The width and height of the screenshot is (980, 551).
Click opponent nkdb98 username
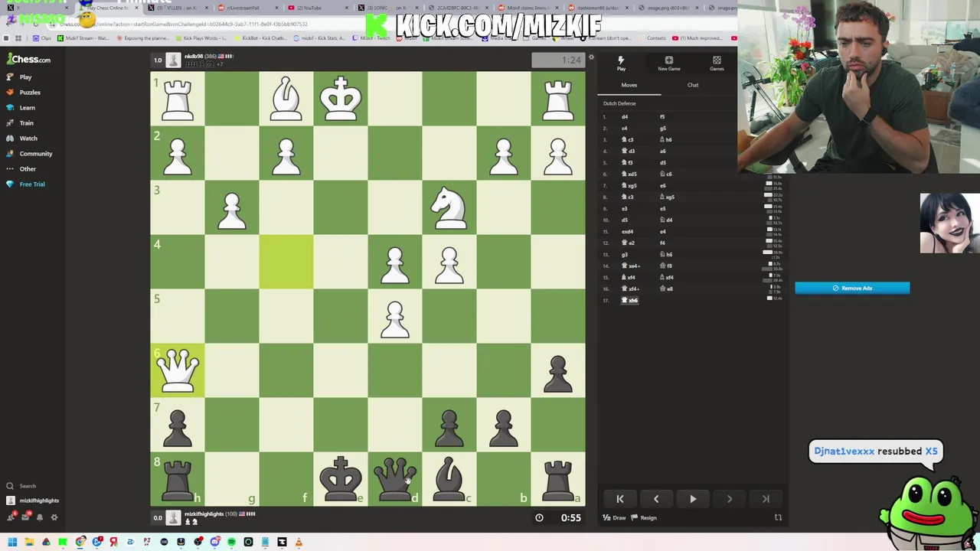point(194,56)
